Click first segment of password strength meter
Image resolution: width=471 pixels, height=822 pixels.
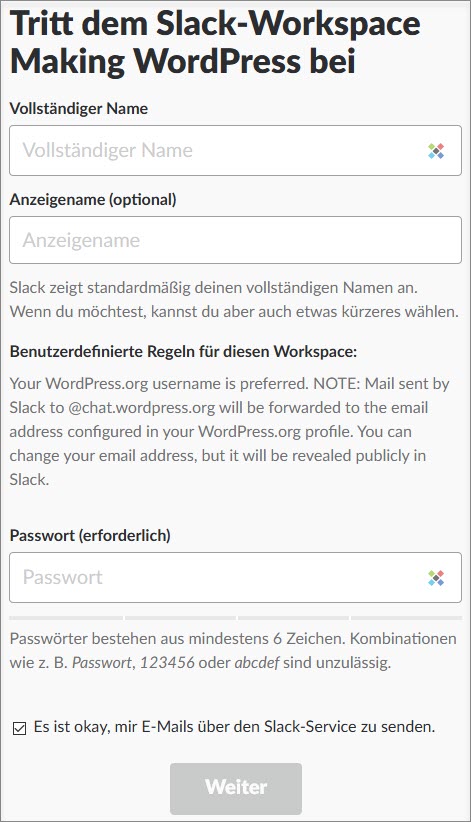pos(66,618)
